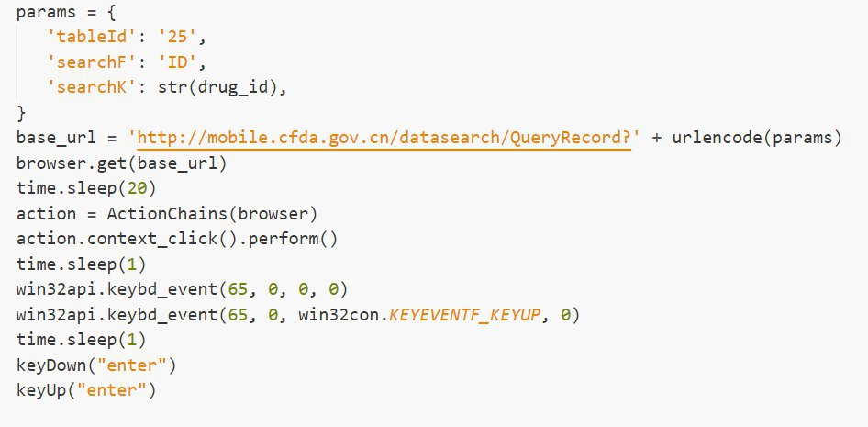868x427 pixels.
Task: Click the 'ID' value string
Action: [x=177, y=62]
